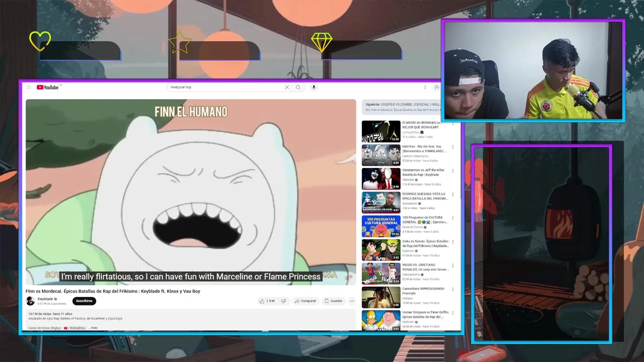Click '167 M de vistas hace 11 años' text
The height and width of the screenshot is (362, 644).
pyautogui.click(x=50, y=314)
